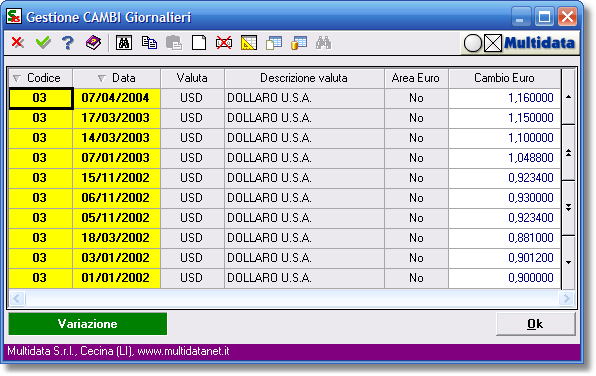
Task: Click horizontal scrollbar left arrow
Action: [x=17, y=298]
